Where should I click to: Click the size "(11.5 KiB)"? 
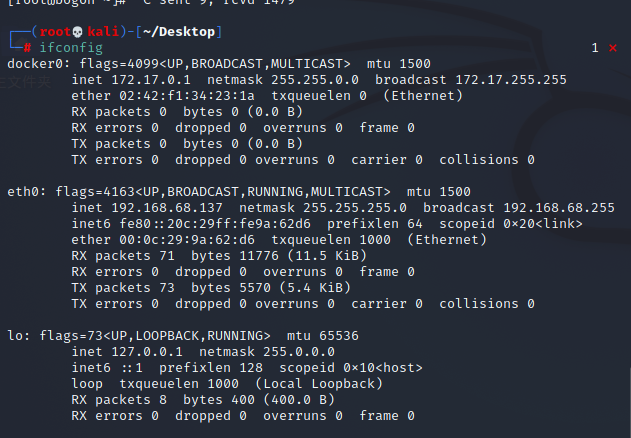327,256
